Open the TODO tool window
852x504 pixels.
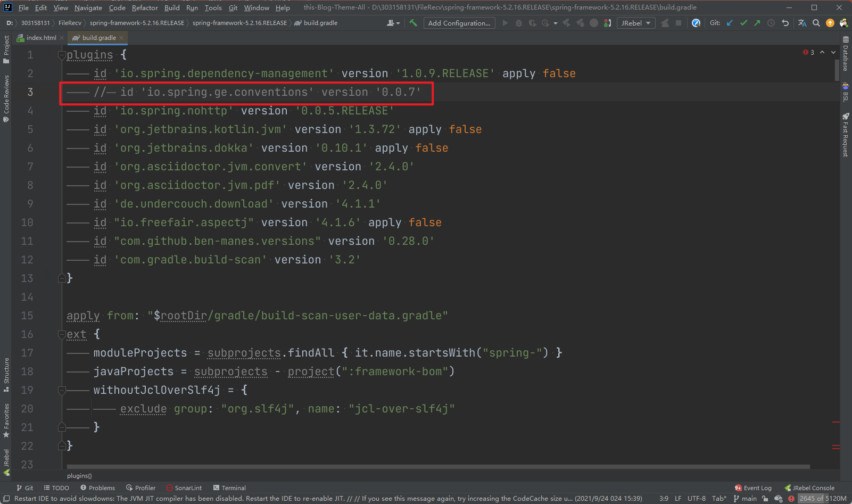coord(56,488)
